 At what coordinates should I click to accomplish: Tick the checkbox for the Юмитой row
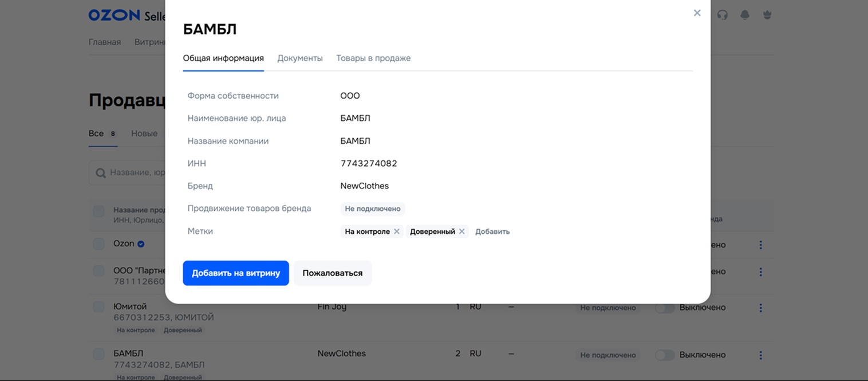point(99,307)
